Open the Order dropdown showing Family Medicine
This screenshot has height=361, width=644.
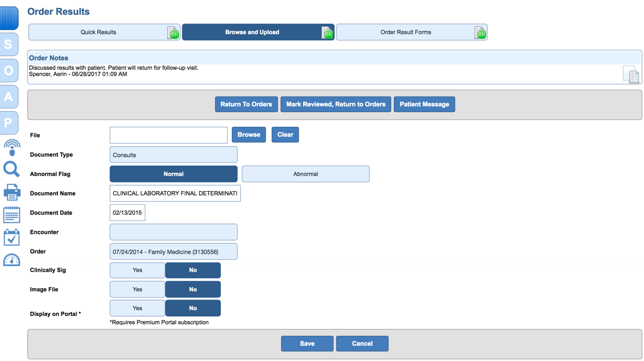click(173, 251)
